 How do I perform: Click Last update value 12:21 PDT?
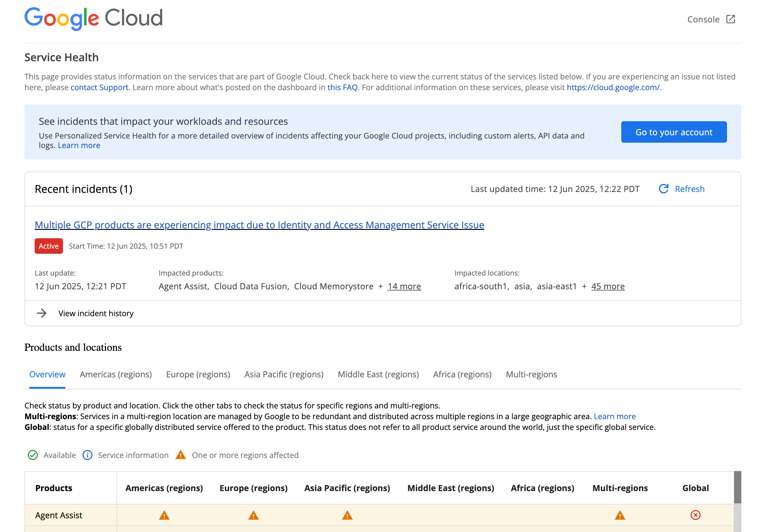coord(80,286)
